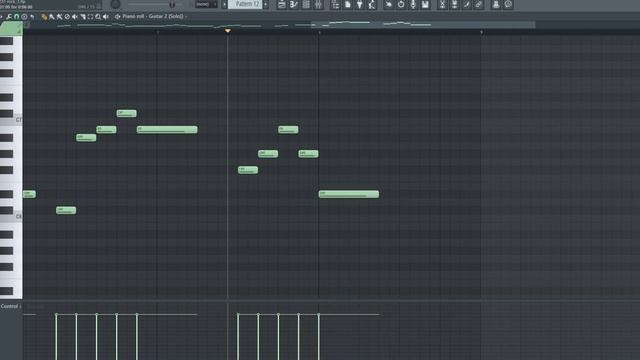
Task: Click the horizontal slider handle in top toolbar
Action: coord(172,4)
